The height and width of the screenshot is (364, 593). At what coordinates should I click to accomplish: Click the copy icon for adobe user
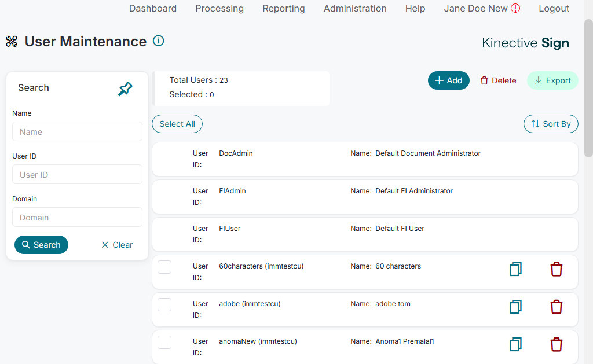(515, 307)
